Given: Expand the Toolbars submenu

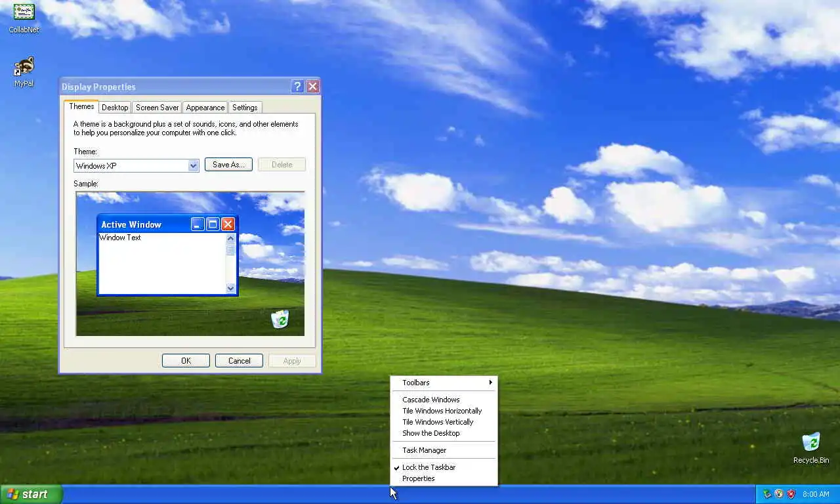Looking at the screenshot, I should click(x=444, y=383).
